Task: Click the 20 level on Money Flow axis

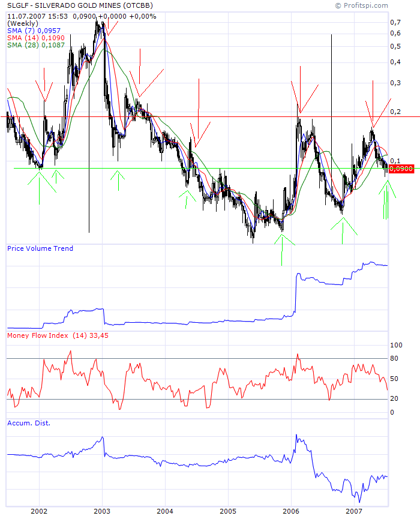Action: [394, 398]
